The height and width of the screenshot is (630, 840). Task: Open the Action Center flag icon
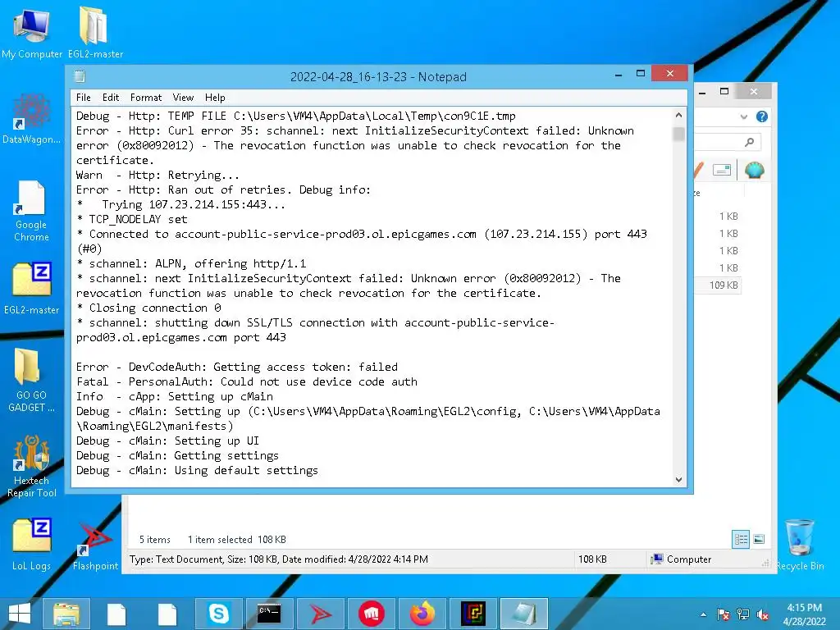click(724, 614)
